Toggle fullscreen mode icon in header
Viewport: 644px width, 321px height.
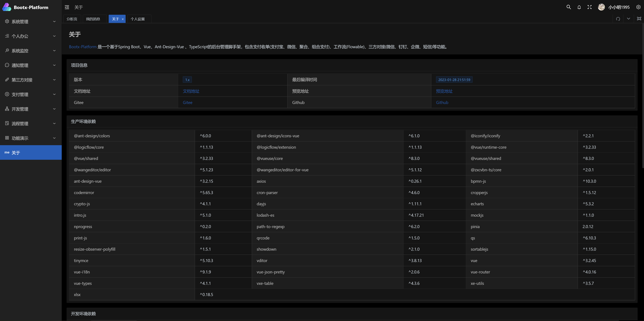point(589,7)
